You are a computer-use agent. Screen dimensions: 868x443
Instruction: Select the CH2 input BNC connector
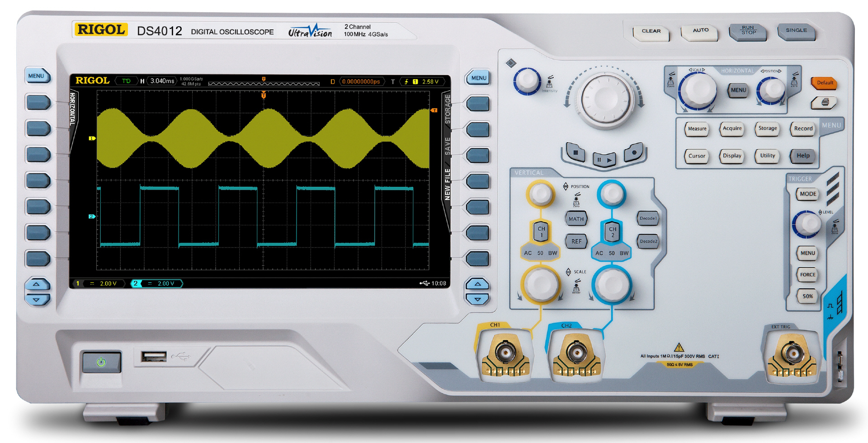click(x=576, y=352)
